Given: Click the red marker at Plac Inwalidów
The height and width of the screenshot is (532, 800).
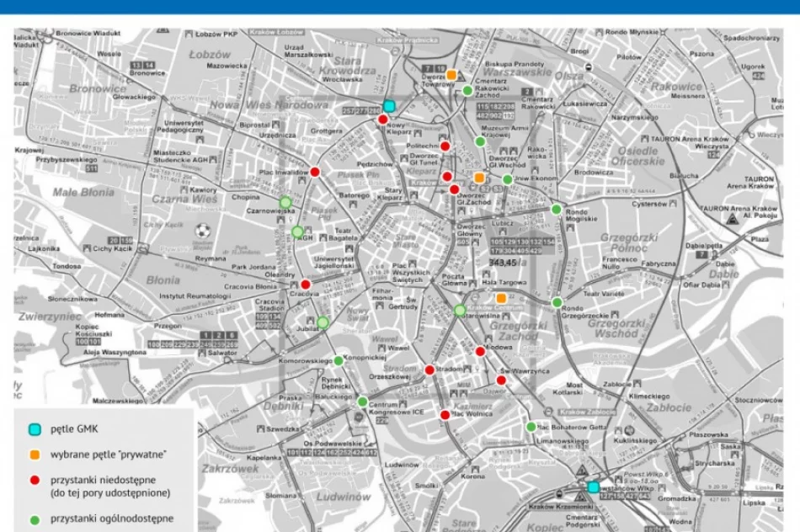Looking at the screenshot, I should [x=315, y=172].
